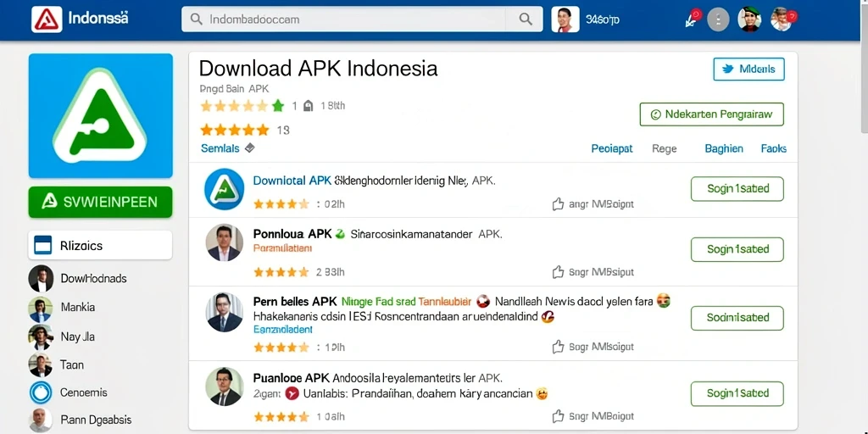Image resolution: width=868 pixels, height=434 pixels.
Task: Click the blue circle triangle icon of Downlotal APK
Action: [224, 189]
